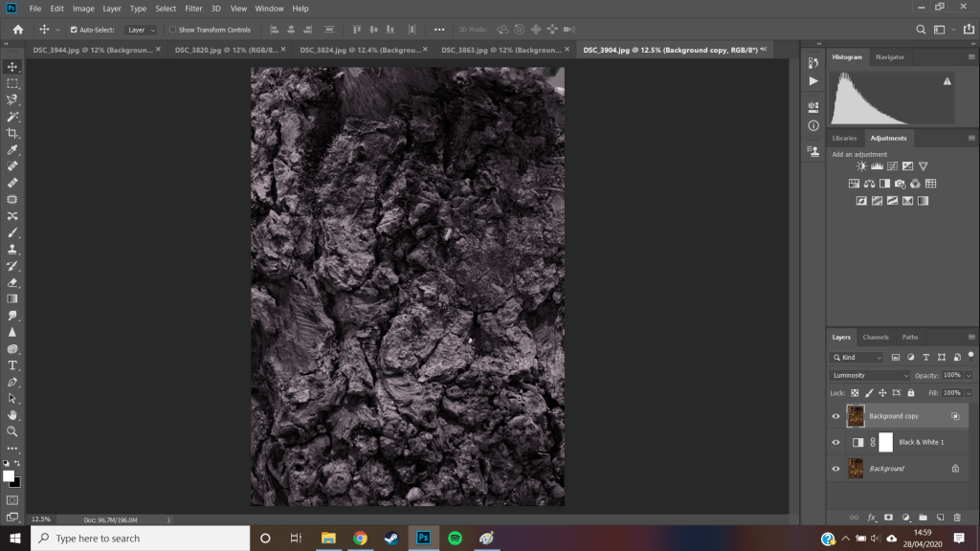Switch to the Channels tab
This screenshot has width=980, height=551.
point(876,337)
